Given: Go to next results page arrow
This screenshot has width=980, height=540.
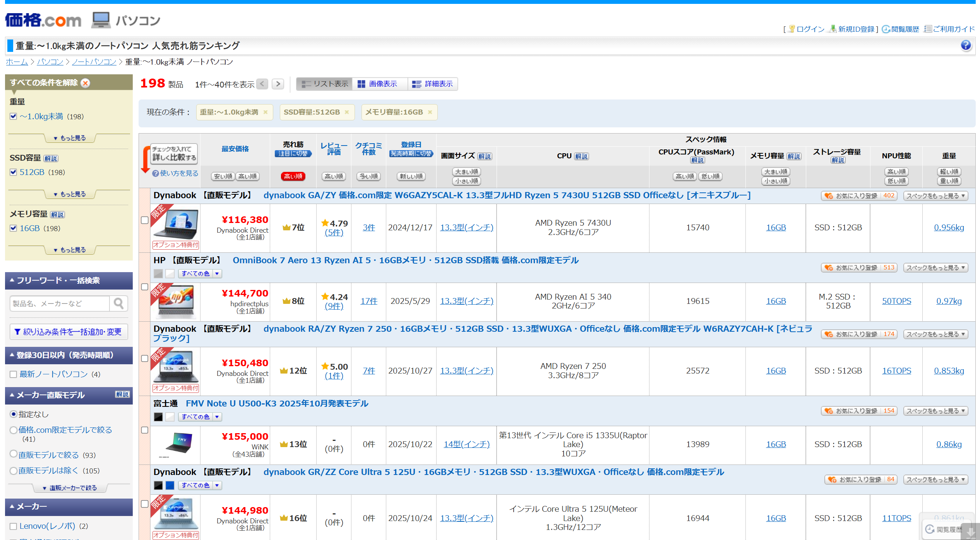Looking at the screenshot, I should pos(278,84).
